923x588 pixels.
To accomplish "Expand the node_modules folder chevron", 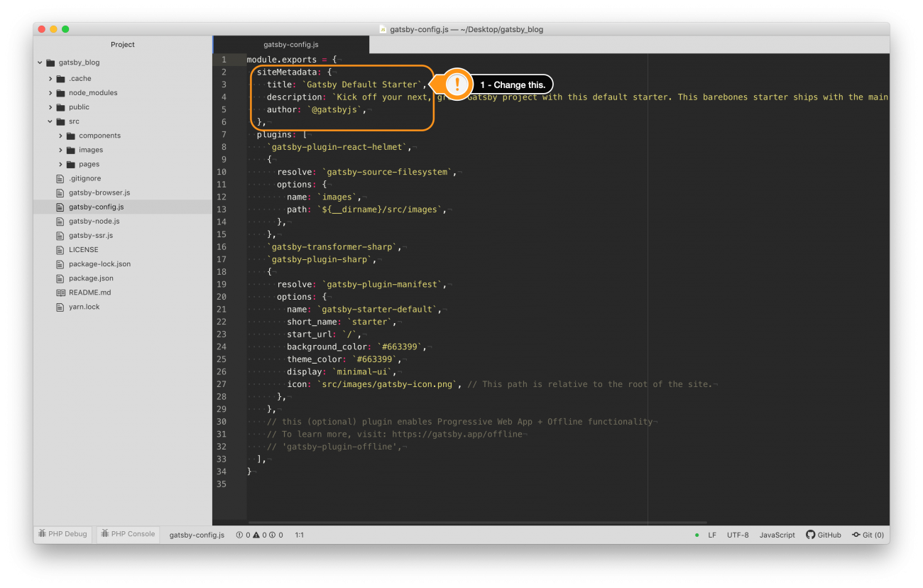I will click(50, 93).
